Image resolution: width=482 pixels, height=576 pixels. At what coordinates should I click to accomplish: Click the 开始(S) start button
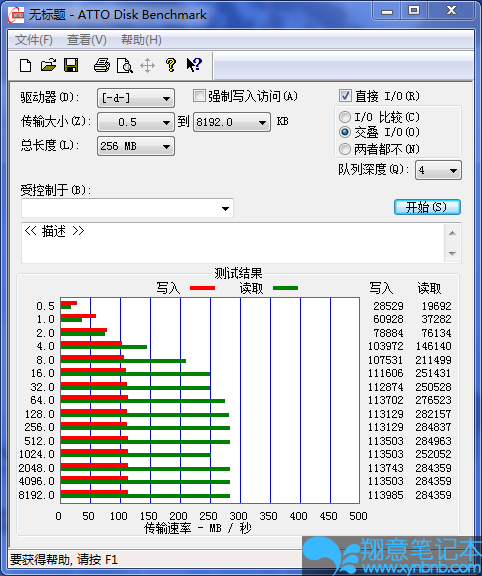click(427, 207)
